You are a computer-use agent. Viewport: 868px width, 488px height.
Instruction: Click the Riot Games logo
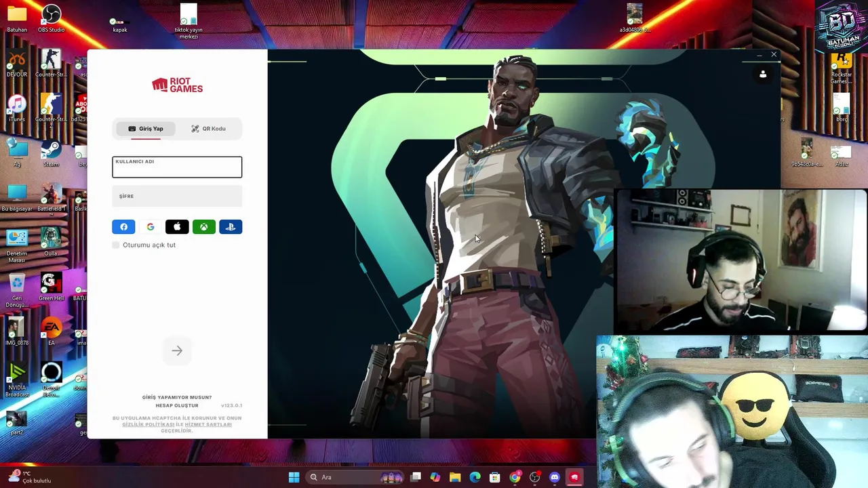177,85
